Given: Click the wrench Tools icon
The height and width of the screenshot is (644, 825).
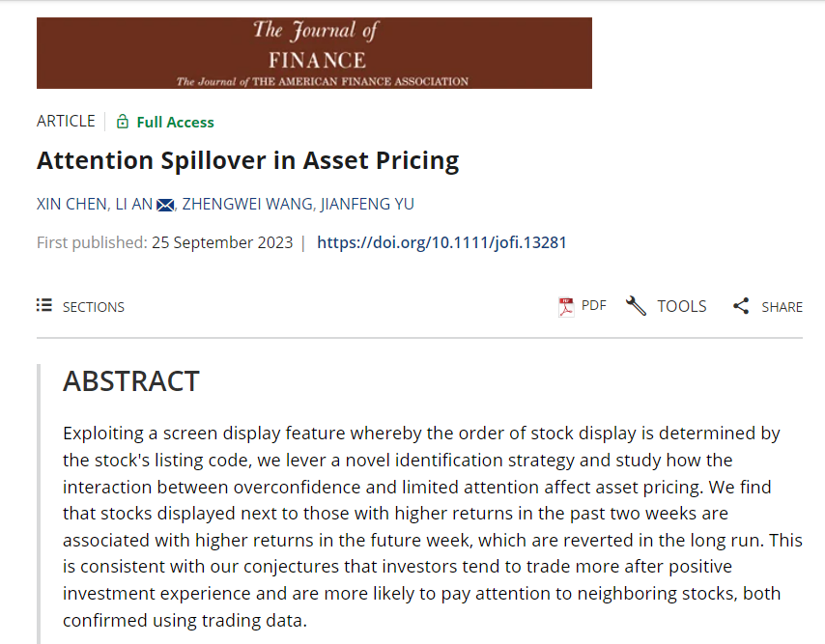Looking at the screenshot, I should (x=636, y=306).
